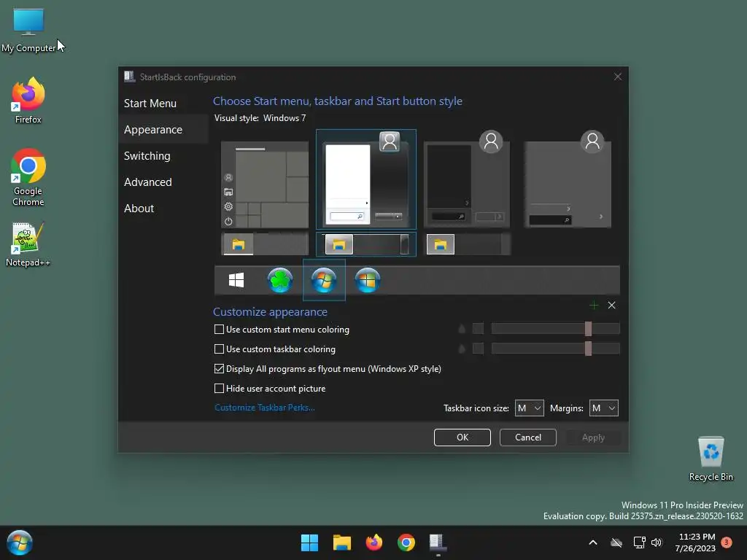Open the Margins dropdown

[603, 408]
